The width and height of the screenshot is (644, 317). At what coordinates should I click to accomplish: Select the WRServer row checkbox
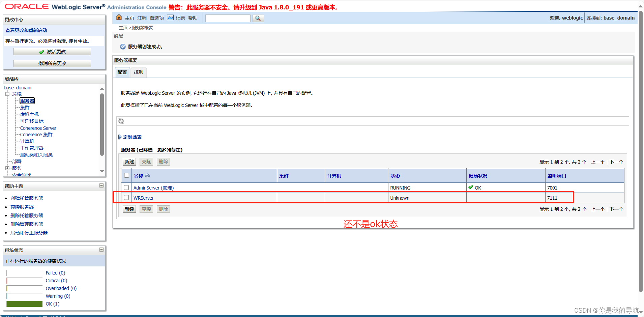coord(126,197)
